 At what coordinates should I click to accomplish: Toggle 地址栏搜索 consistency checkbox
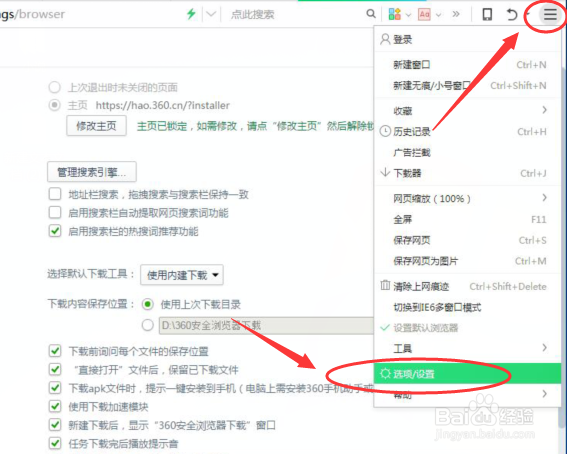[x=55, y=194]
